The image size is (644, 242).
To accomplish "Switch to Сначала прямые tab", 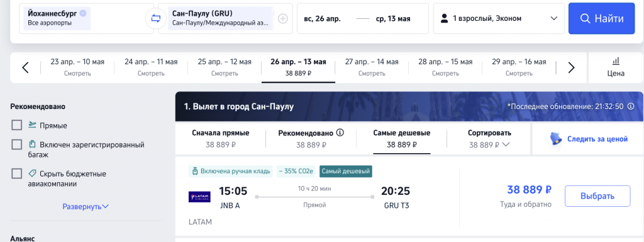I will click(x=221, y=139).
